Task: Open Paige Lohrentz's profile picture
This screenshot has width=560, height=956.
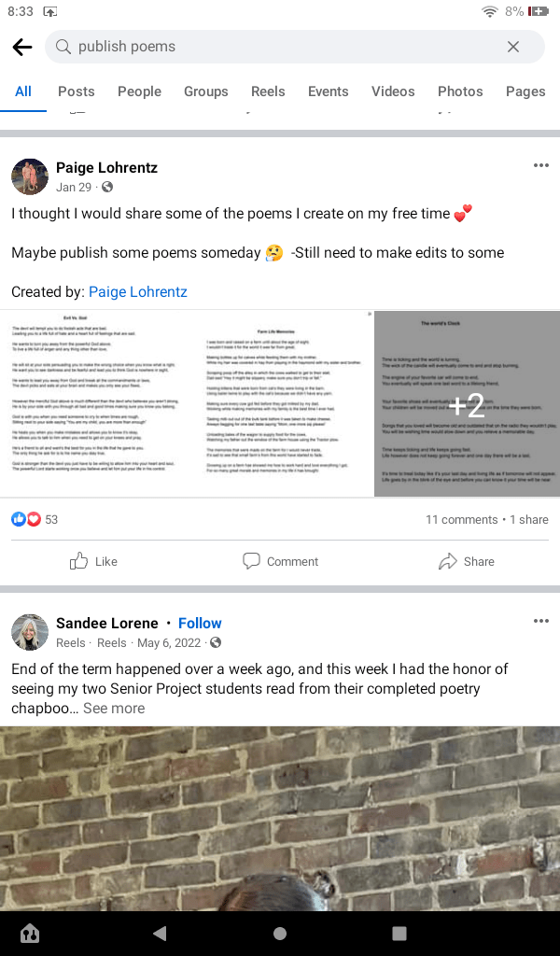Action: (30, 176)
